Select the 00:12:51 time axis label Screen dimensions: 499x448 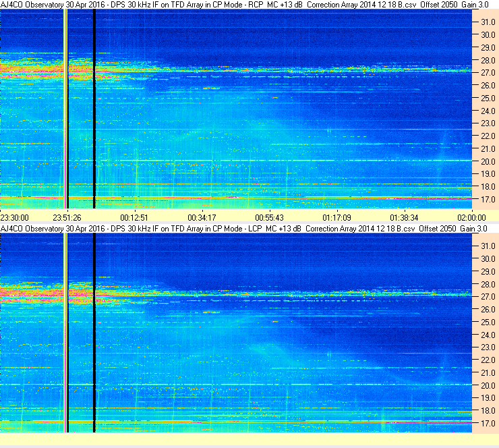[134, 218]
